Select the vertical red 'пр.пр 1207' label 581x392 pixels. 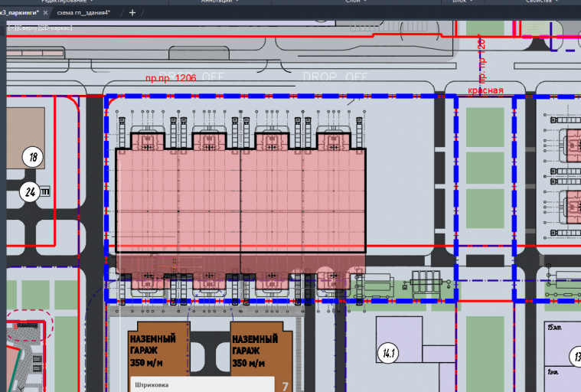click(481, 58)
